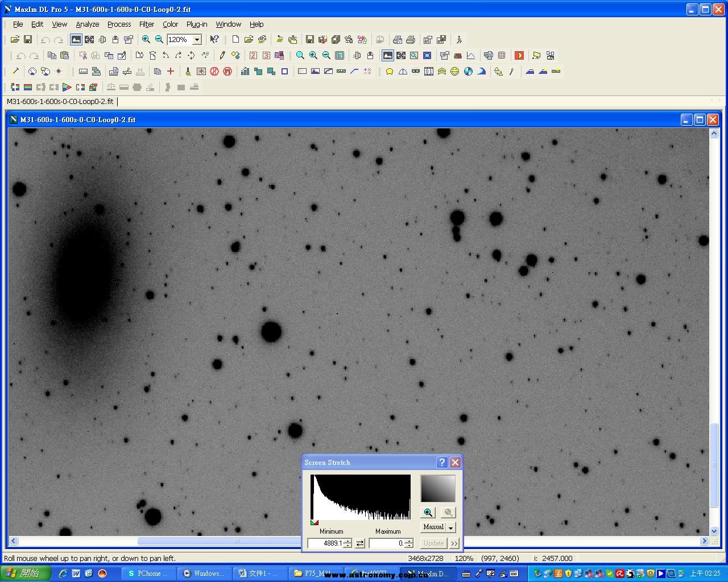Click the Paste clipboard icon
The height and width of the screenshot is (582, 728).
(x=65, y=55)
